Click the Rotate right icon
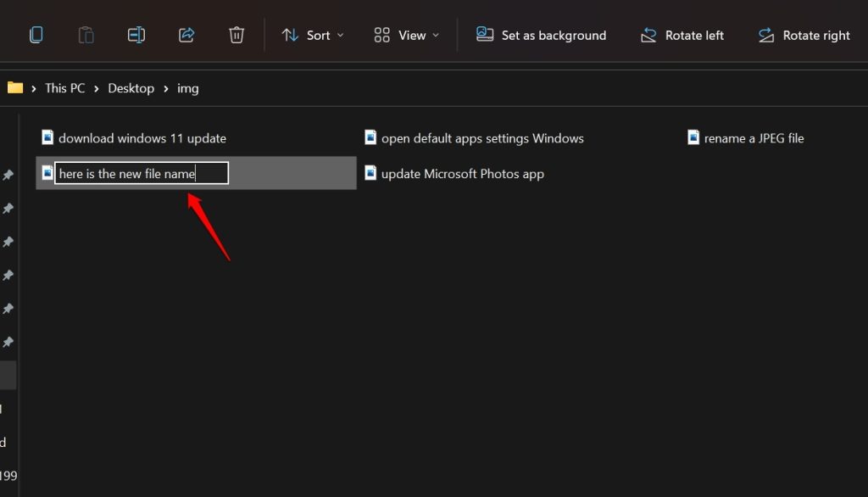The image size is (868, 497). tap(804, 35)
